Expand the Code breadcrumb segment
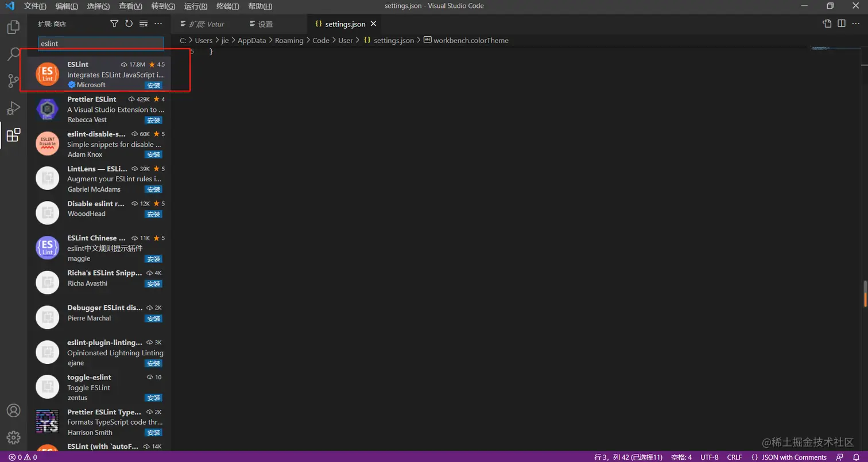 tap(321, 41)
